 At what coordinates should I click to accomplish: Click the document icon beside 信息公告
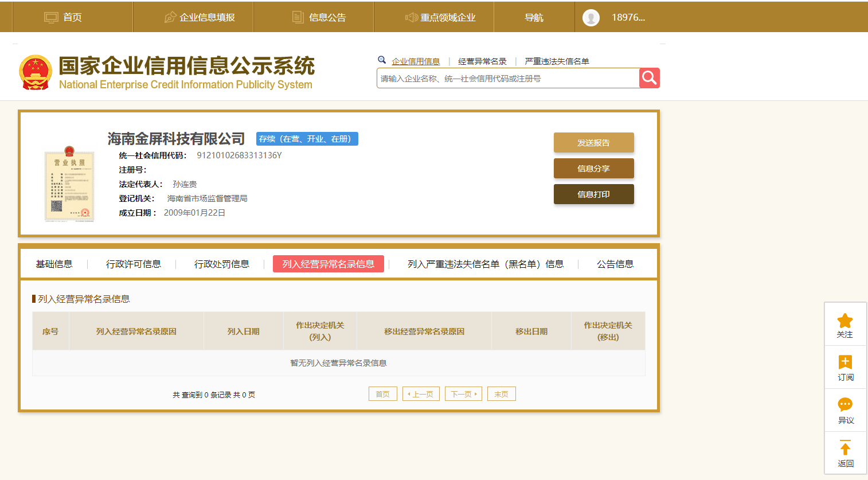tap(298, 17)
